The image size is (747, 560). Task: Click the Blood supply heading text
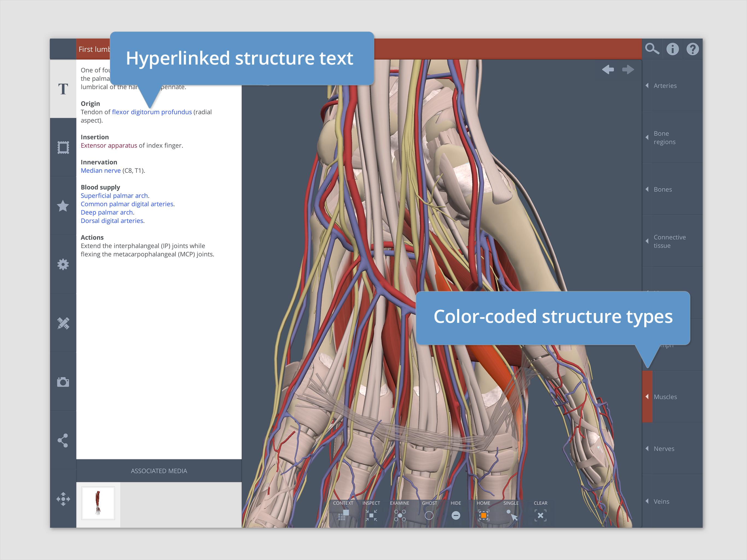point(100,188)
